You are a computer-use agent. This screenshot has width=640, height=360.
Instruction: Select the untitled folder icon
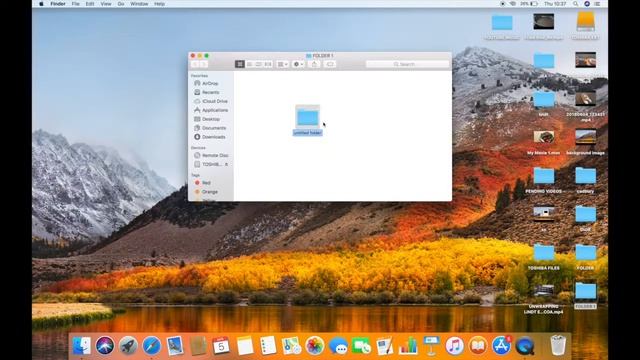click(x=307, y=117)
